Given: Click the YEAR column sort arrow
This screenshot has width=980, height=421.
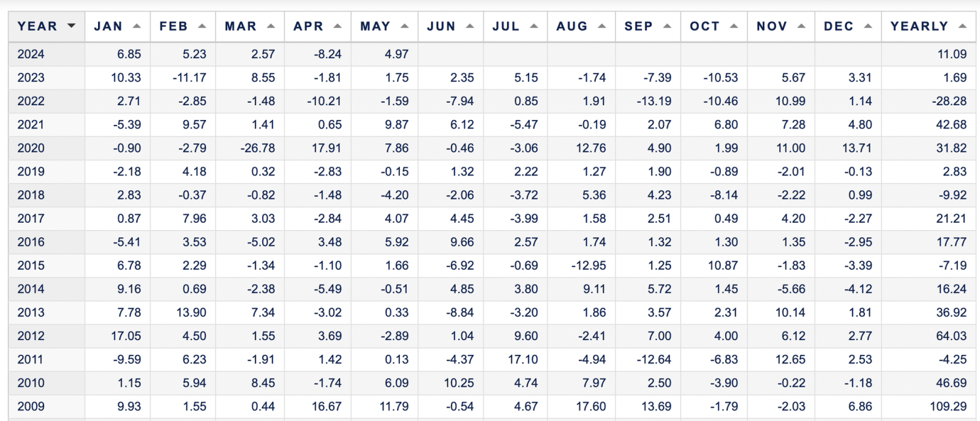Looking at the screenshot, I should click(72, 26).
